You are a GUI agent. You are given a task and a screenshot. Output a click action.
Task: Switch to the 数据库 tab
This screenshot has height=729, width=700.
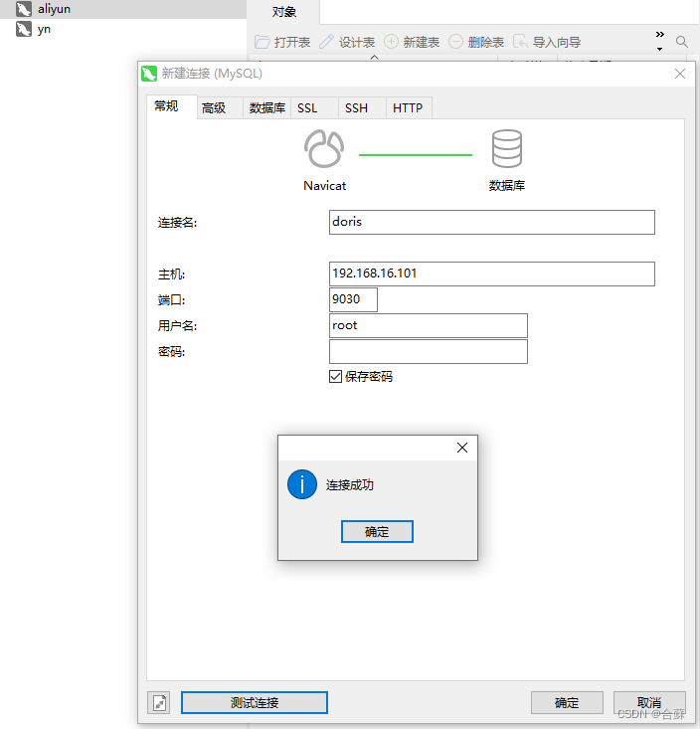(x=267, y=107)
